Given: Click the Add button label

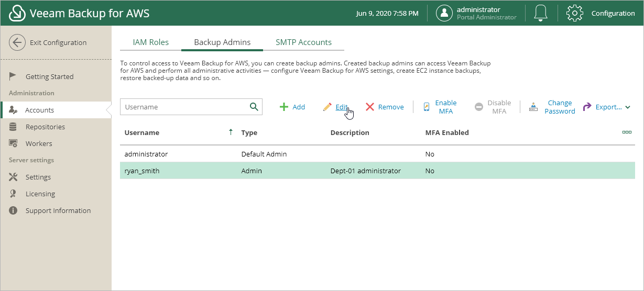Looking at the screenshot, I should [299, 107].
